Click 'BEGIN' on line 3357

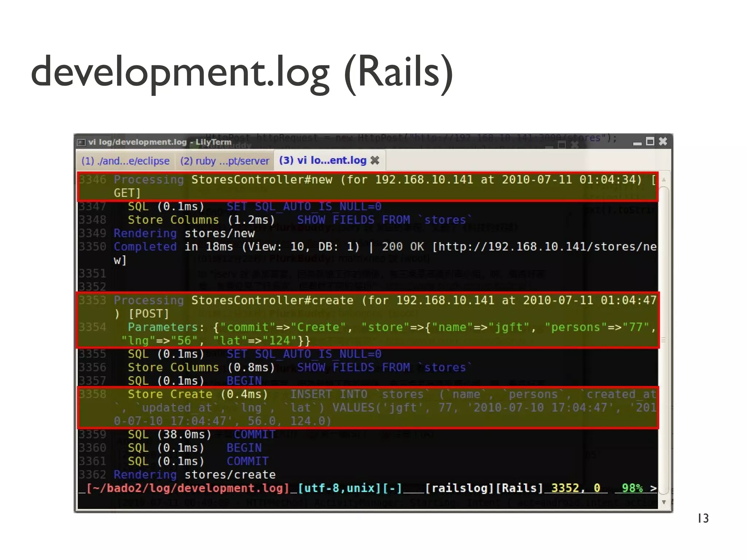(x=244, y=381)
